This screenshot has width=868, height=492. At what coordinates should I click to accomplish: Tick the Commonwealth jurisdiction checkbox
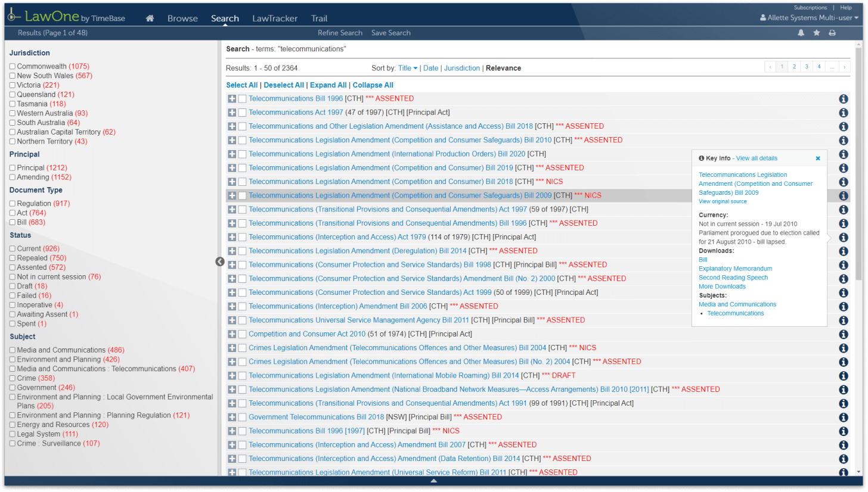13,66
